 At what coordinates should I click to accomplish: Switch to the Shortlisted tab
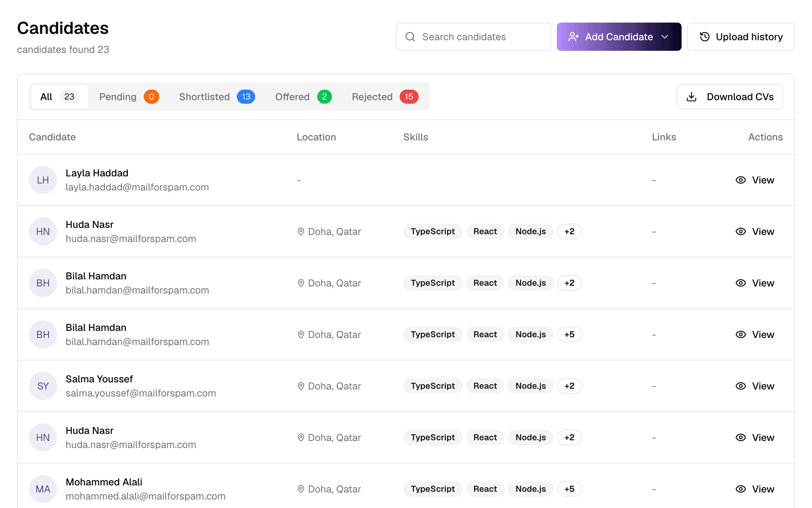(x=217, y=97)
